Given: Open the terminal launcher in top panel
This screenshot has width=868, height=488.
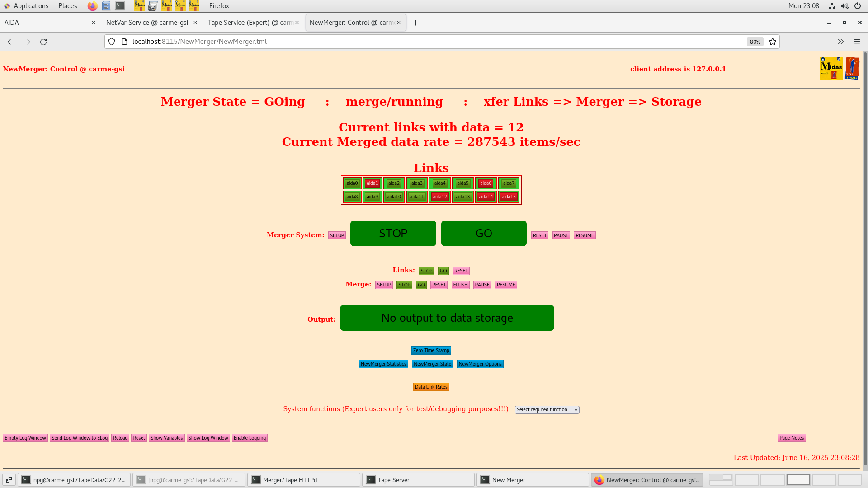Looking at the screenshot, I should [120, 6].
